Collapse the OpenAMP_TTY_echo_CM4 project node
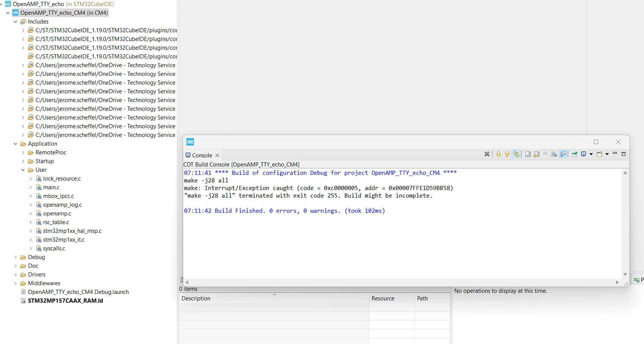 click(8, 13)
